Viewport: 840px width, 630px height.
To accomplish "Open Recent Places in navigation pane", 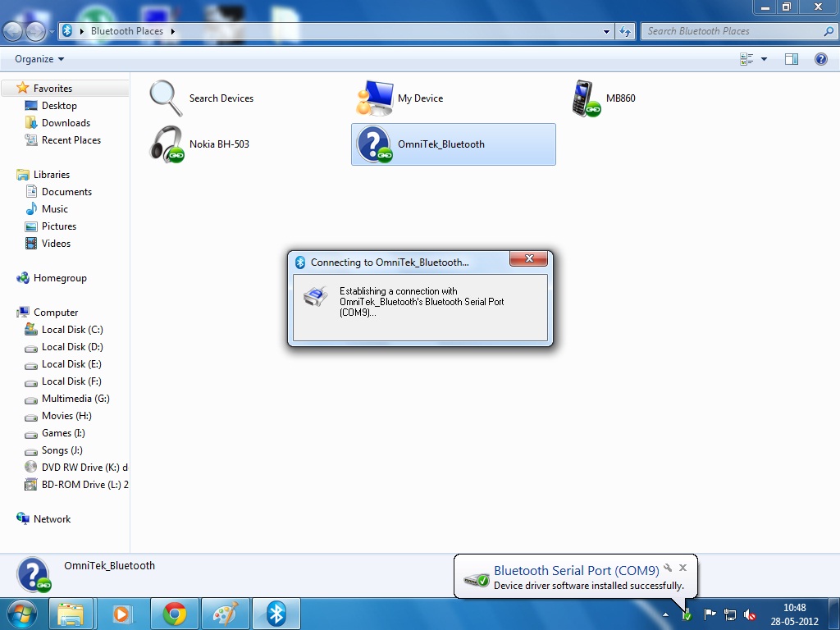I will point(71,139).
